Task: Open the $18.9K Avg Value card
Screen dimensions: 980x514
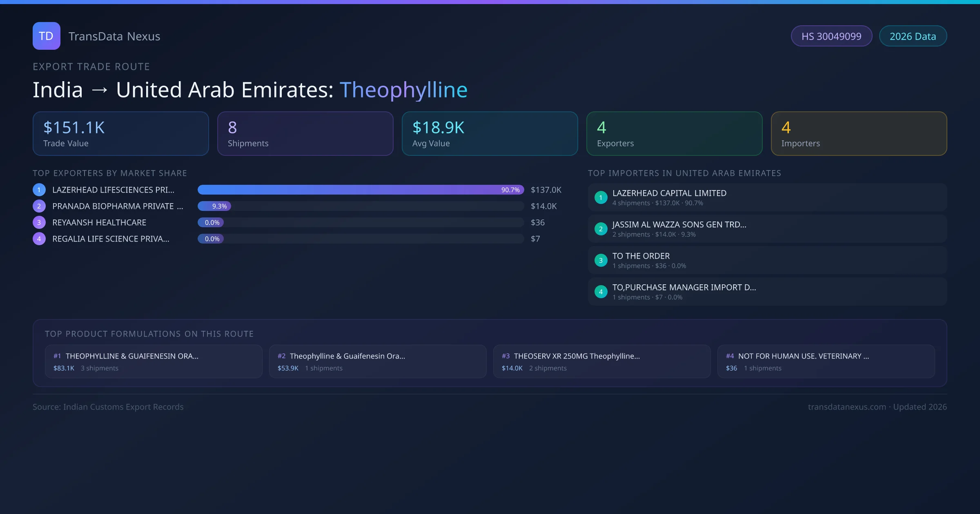Action: coord(490,134)
